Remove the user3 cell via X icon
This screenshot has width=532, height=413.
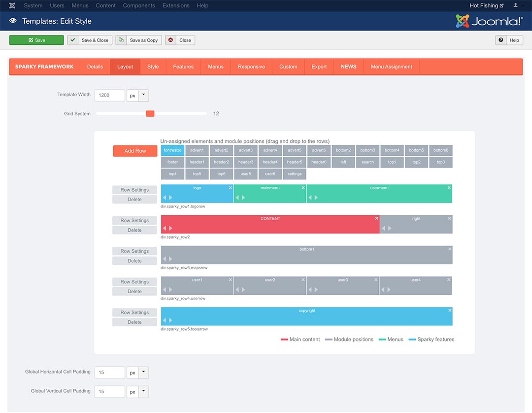click(376, 279)
